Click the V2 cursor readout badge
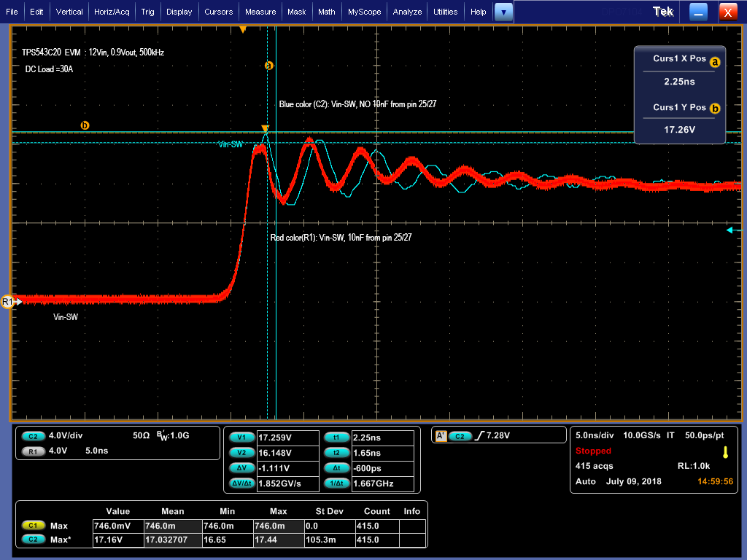747x560 pixels. [x=241, y=453]
